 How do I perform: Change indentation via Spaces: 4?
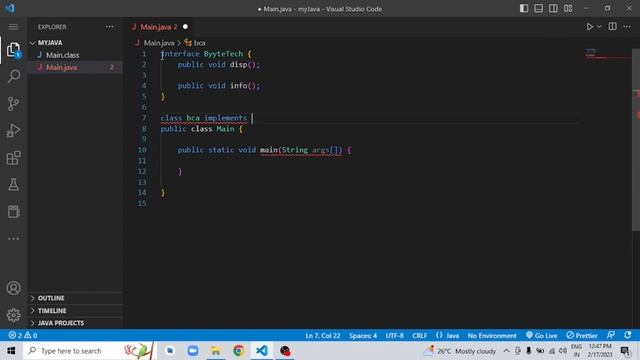coord(363,336)
